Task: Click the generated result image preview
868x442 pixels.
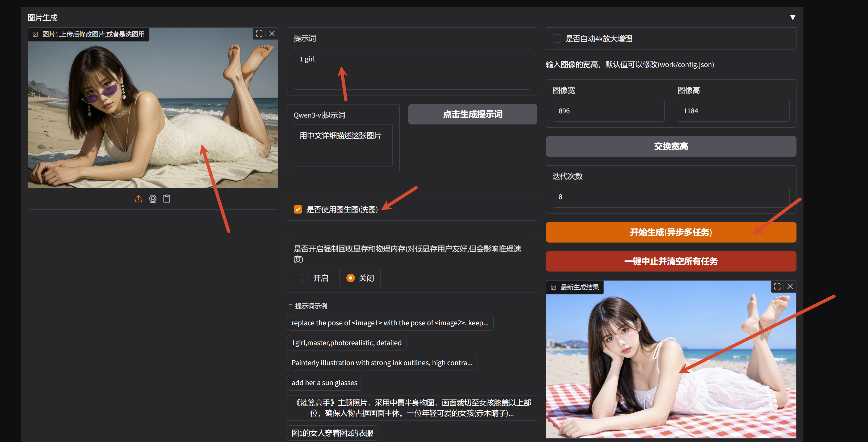Action: (x=671, y=359)
